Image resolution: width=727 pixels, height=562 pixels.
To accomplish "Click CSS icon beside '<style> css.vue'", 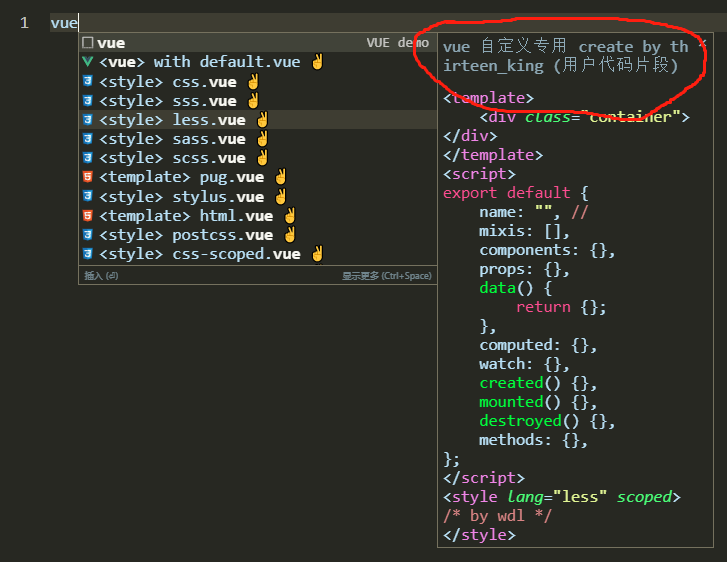I will (x=88, y=81).
